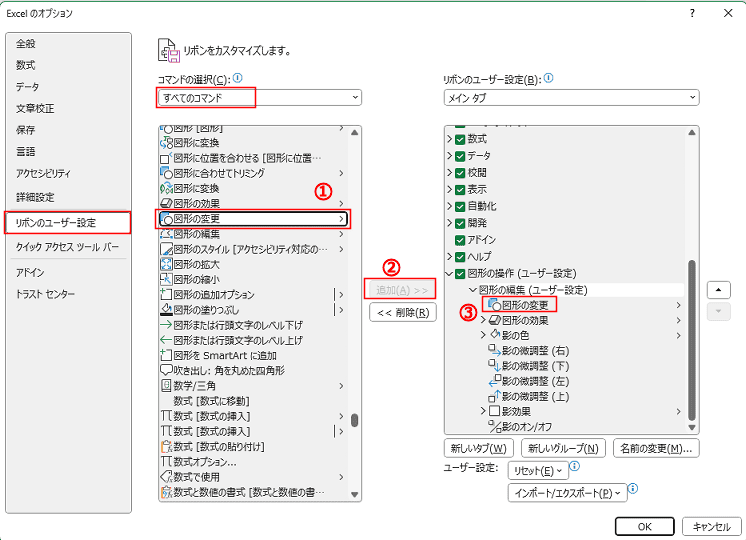Click the 図形の縮小 icon
746x540 pixels.
click(x=166, y=280)
